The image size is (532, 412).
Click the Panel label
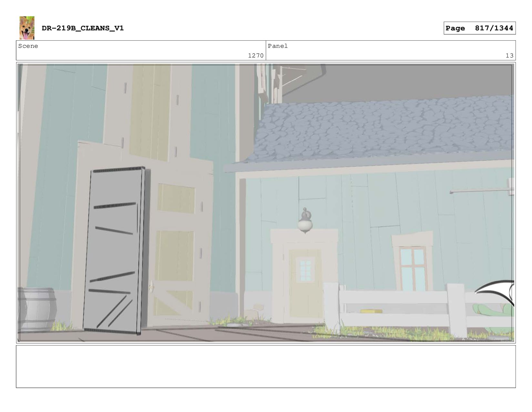click(278, 46)
